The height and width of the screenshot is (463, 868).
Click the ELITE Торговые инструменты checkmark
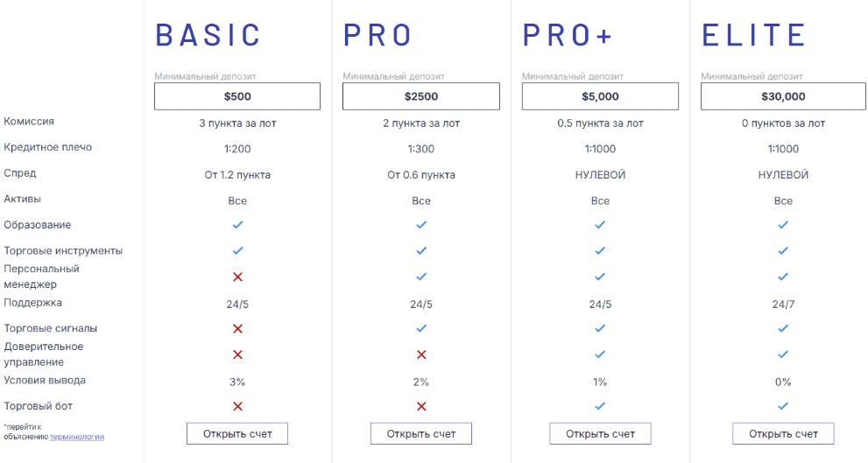click(x=783, y=251)
